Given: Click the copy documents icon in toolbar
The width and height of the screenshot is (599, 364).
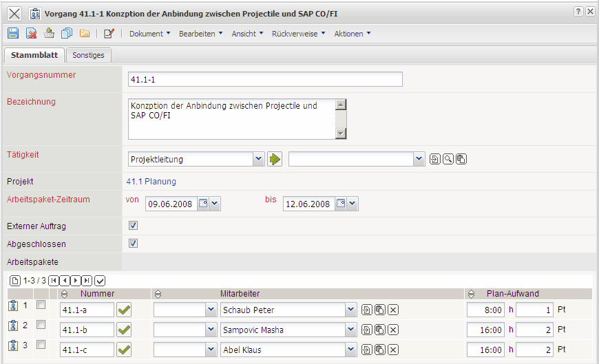Looking at the screenshot, I should (x=67, y=33).
